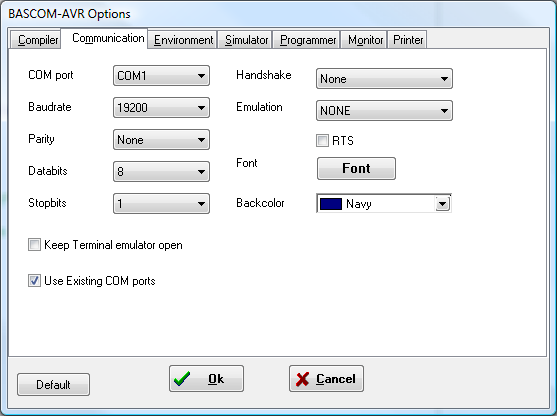Click the red X Cancel button

[x=326, y=379]
